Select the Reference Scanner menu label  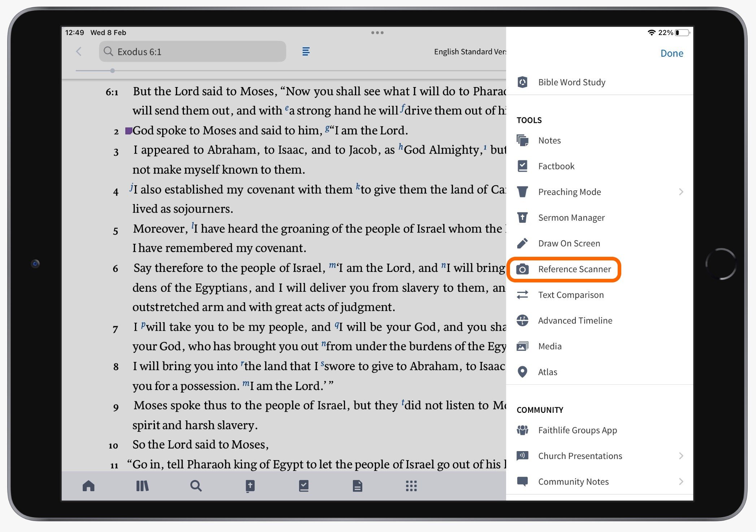point(574,269)
